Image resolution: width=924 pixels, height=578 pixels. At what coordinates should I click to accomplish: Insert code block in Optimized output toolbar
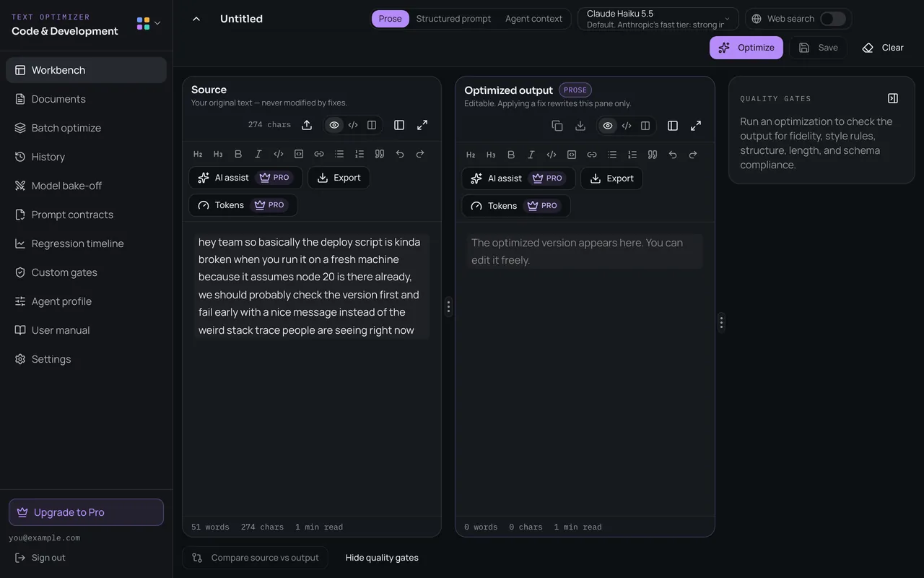[x=572, y=155]
